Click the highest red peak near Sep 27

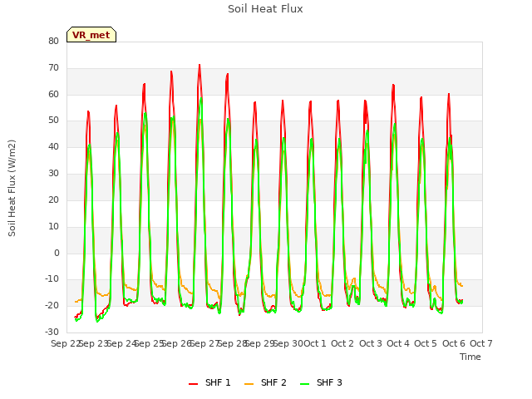199,65
